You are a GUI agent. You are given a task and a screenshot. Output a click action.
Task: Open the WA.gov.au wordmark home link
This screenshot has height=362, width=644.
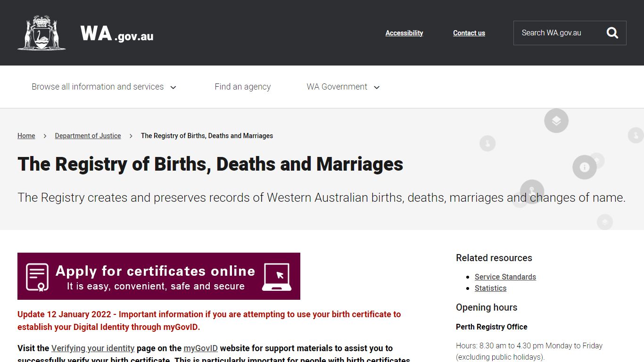click(117, 33)
